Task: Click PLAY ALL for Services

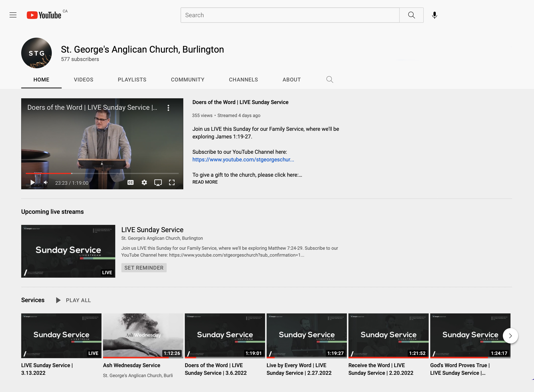Action: (x=78, y=300)
